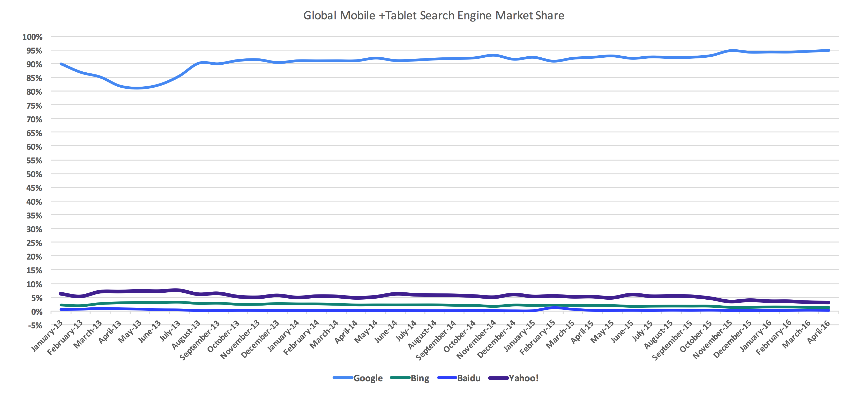
Task: Click the November-13 x-axis label
Action: (x=240, y=339)
